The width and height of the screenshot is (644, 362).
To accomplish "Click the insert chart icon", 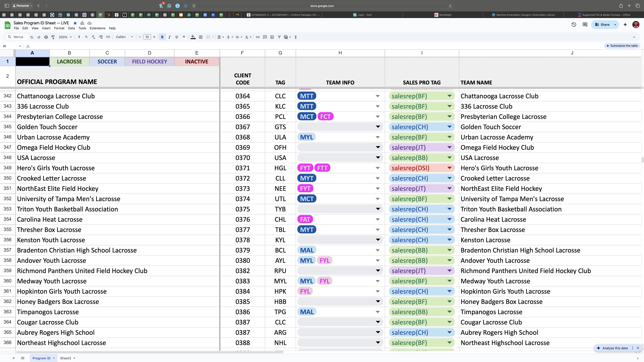I will pyautogui.click(x=272, y=37).
